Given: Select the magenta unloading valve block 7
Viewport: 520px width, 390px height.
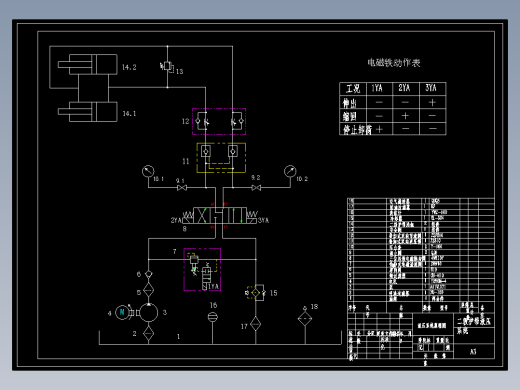Looking at the screenshot, I should click(x=202, y=269).
